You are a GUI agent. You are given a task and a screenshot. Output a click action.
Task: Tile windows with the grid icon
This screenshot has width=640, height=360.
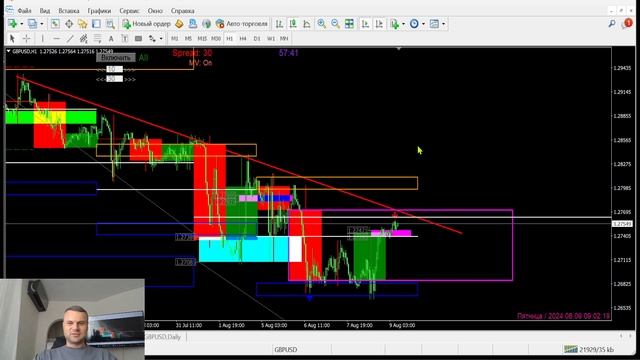349,24
